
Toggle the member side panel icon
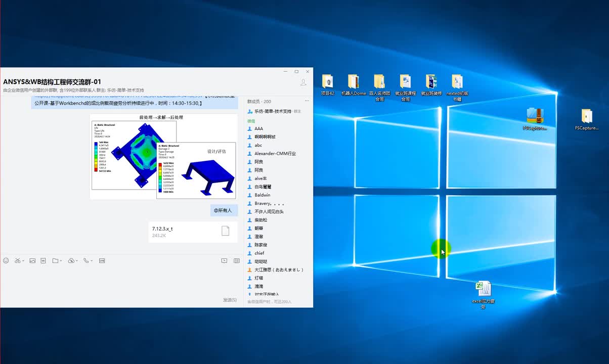point(237,261)
